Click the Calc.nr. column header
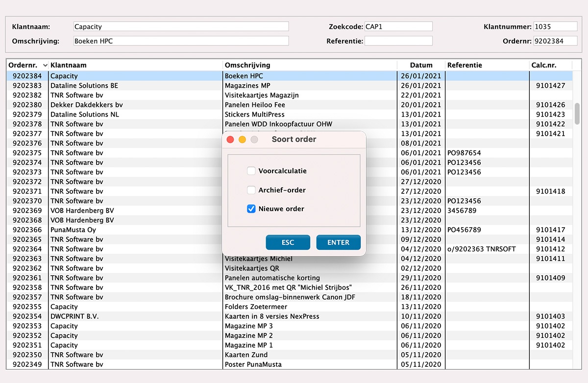Screen dimensions: 588x383 [544, 65]
